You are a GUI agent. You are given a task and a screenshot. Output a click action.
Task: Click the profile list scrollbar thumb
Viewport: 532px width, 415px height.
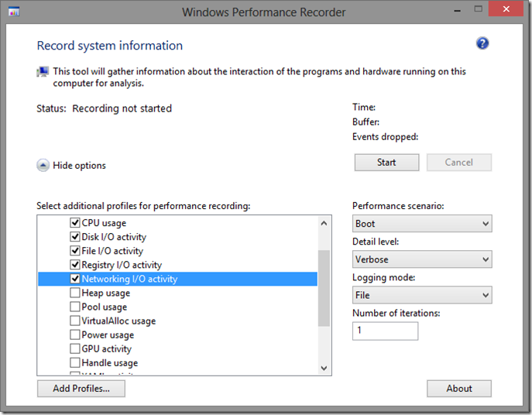click(324, 288)
